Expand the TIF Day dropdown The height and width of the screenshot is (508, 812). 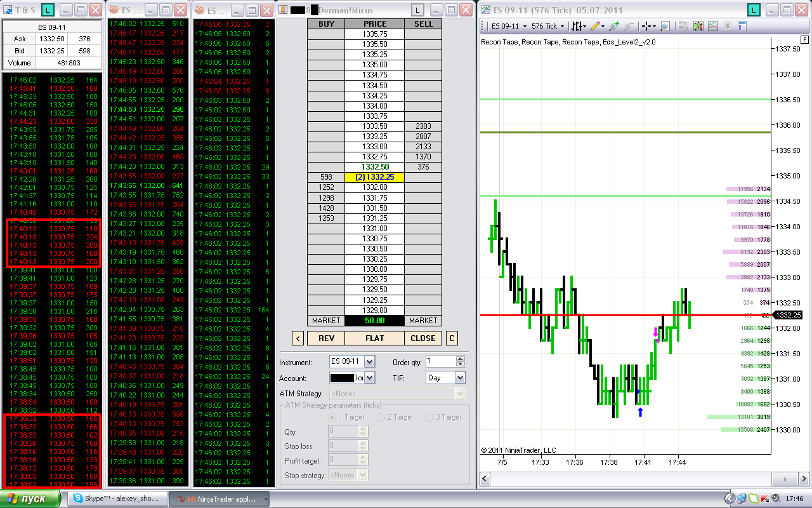[461, 378]
